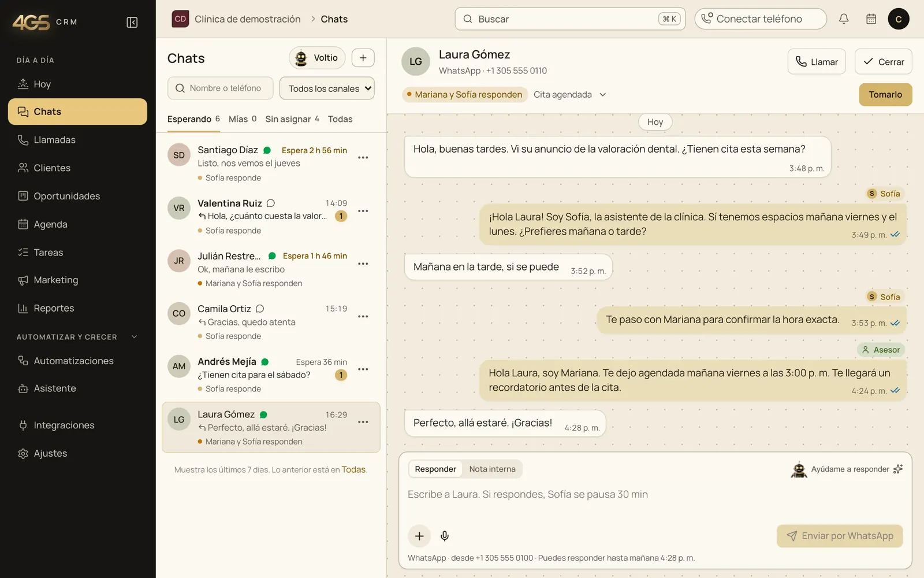Viewport: 924px width, 578px height.
Task: Record a voice message with the microphone
Action: (445, 536)
